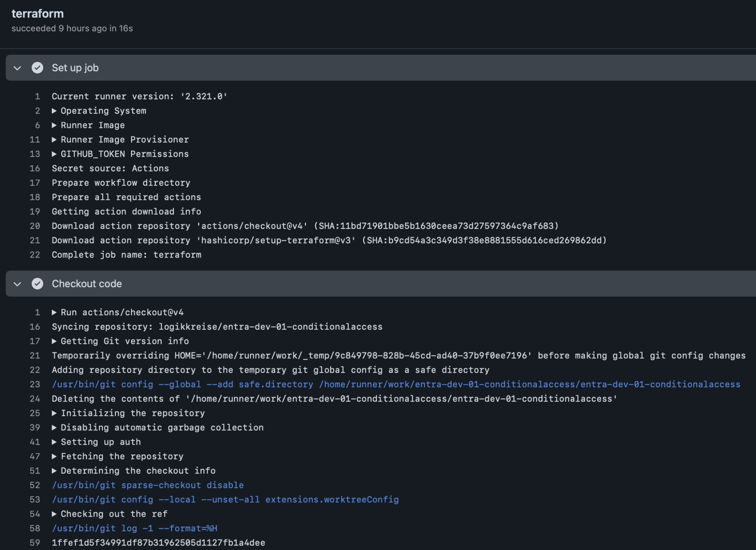This screenshot has height=550, width=756.
Task: Select line number 59 in Checkout code
Action: pyautogui.click(x=35, y=543)
